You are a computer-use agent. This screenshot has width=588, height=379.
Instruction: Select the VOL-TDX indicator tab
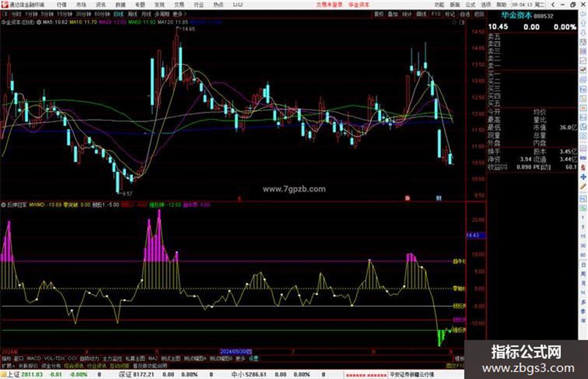click(x=55, y=358)
